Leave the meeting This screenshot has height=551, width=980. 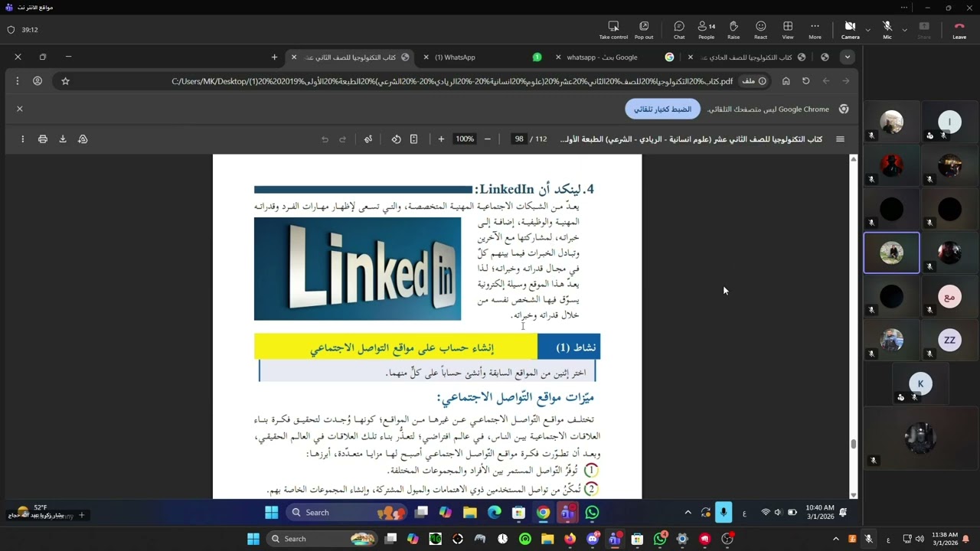(x=959, y=30)
